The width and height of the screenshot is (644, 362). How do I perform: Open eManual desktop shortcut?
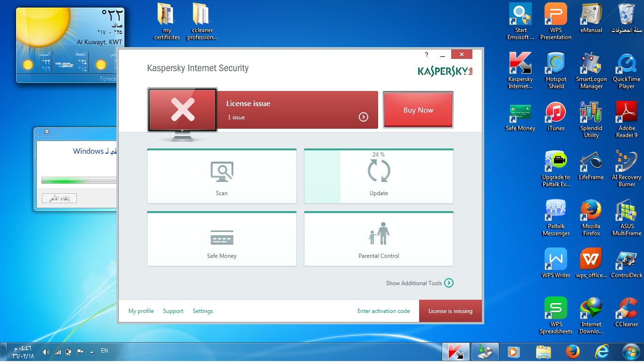[x=591, y=18]
